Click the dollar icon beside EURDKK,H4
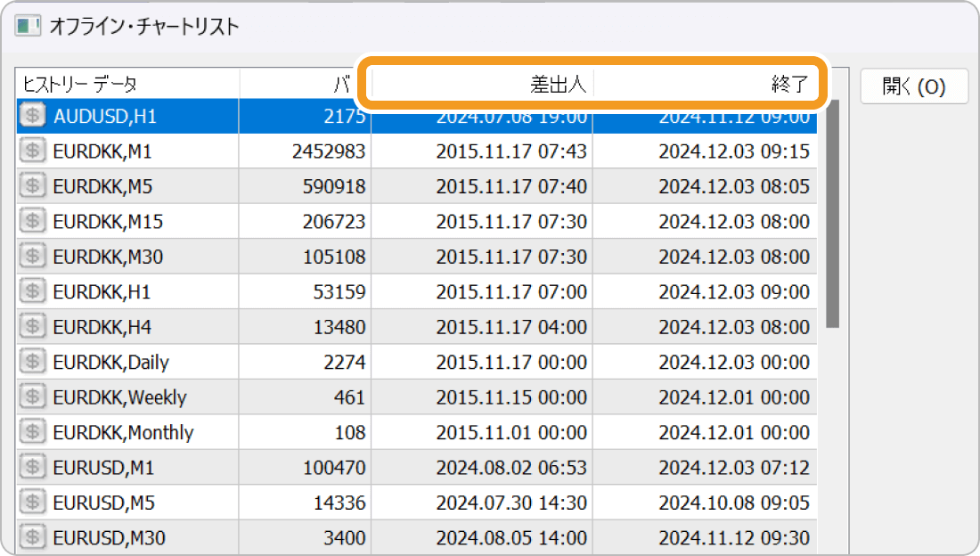Image resolution: width=980 pixels, height=556 pixels. click(x=33, y=327)
